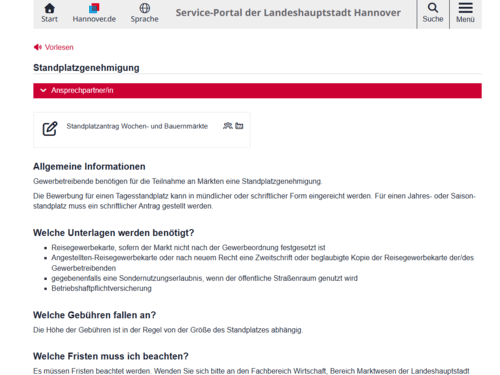Click the Start label in header

(49, 19)
